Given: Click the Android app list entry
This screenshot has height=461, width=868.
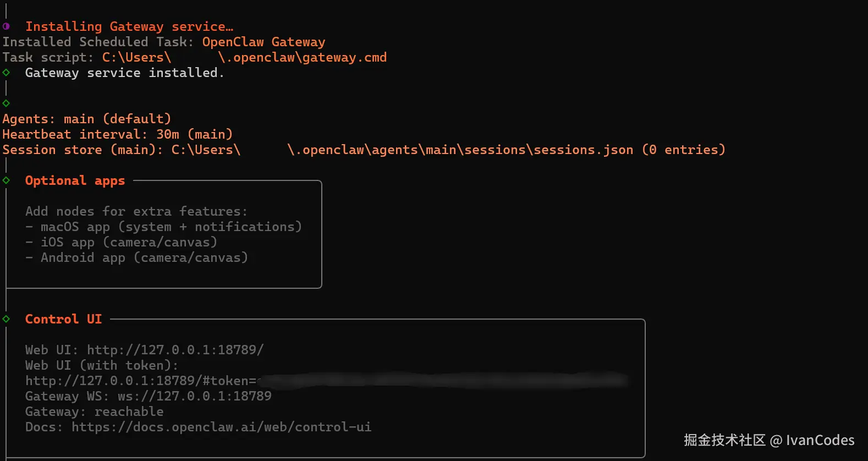Looking at the screenshot, I should click(144, 257).
